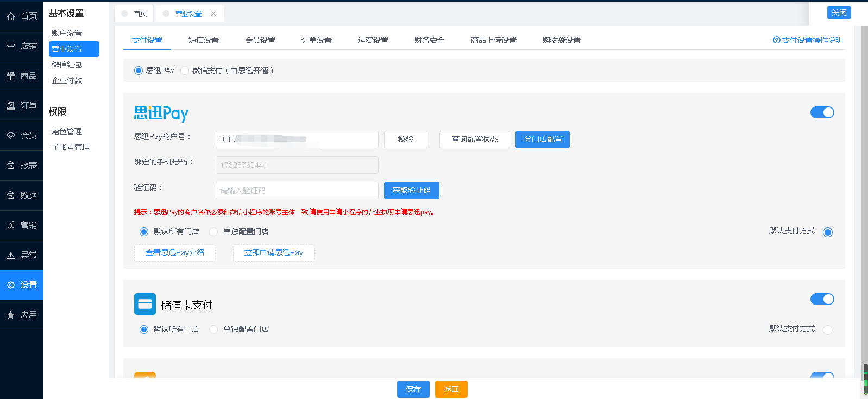Click the 思迅Pay logo

(161, 113)
